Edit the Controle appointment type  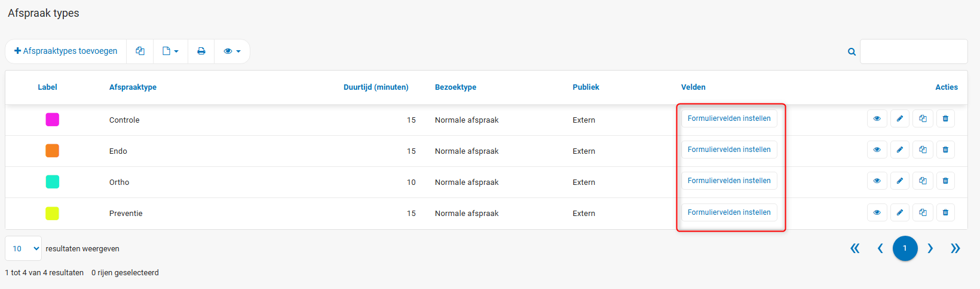[x=899, y=118]
